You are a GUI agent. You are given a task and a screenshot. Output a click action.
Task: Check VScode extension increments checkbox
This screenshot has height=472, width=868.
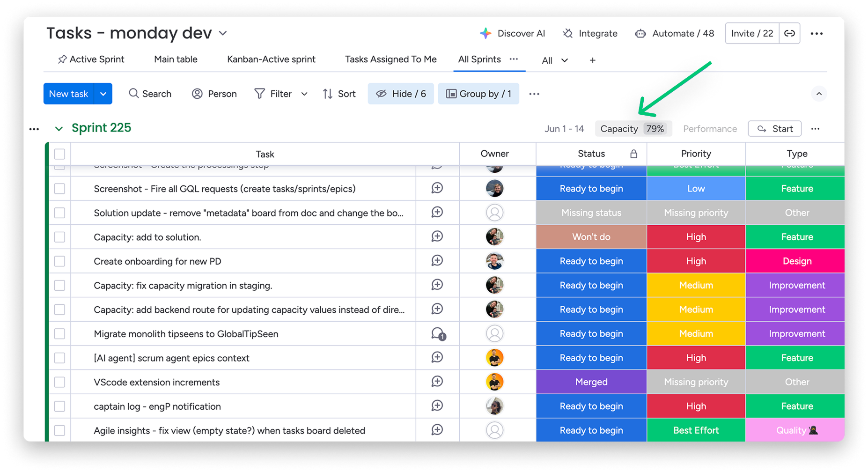[x=59, y=382]
